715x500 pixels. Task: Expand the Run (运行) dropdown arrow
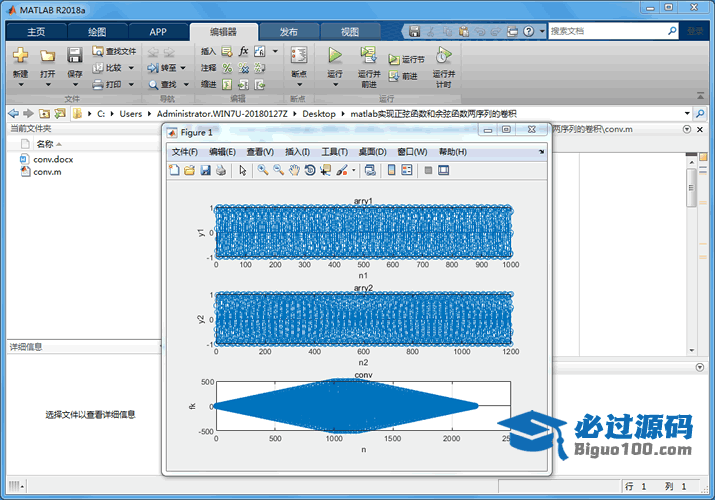(335, 85)
